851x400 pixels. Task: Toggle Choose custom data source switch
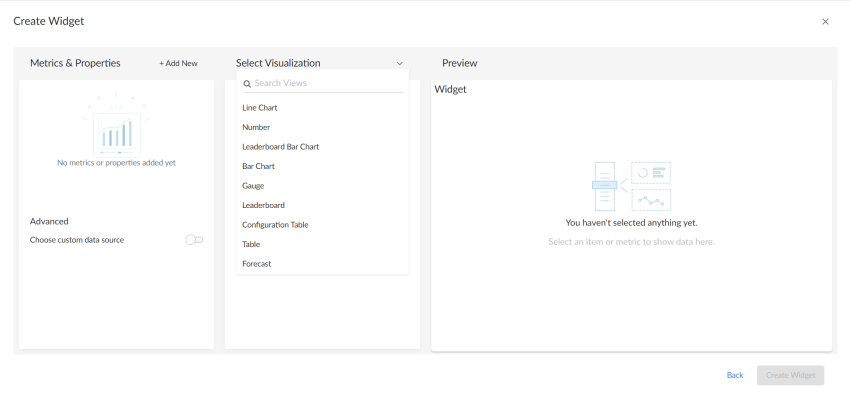(194, 240)
